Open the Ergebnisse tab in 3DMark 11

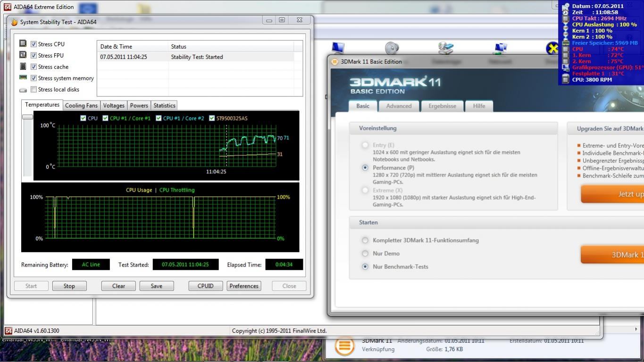click(442, 106)
